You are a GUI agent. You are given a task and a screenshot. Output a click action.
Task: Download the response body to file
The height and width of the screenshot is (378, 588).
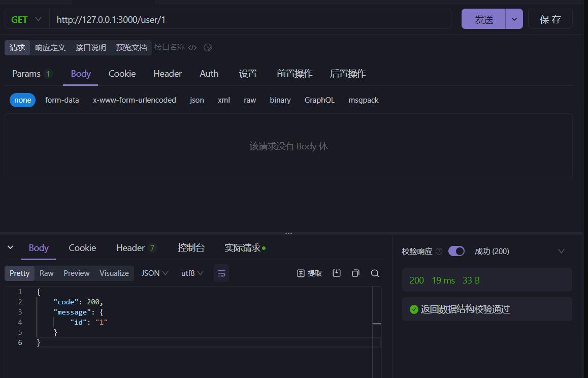(x=336, y=273)
